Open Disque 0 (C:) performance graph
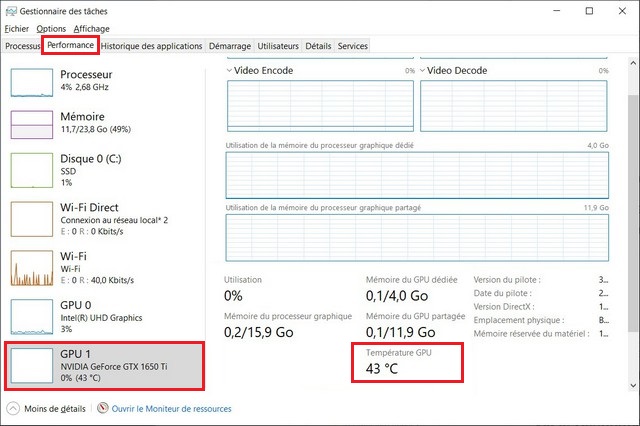This screenshot has height=426, width=640. point(32,170)
